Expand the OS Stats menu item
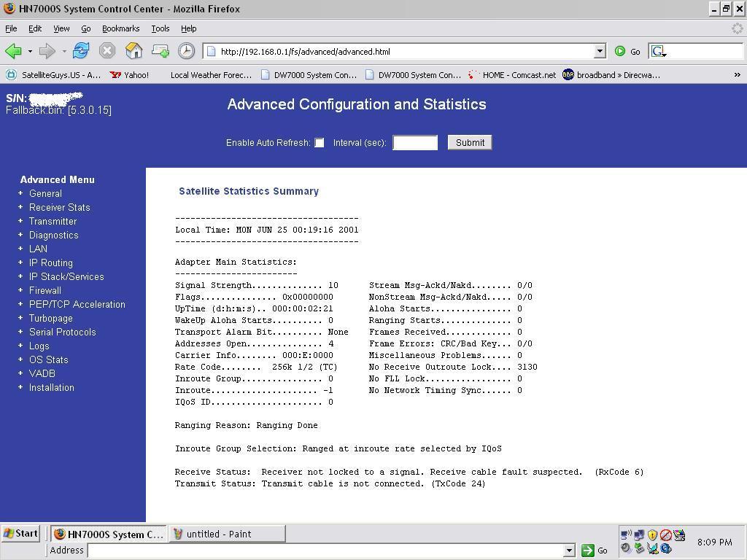The height and width of the screenshot is (560, 747). (48, 359)
